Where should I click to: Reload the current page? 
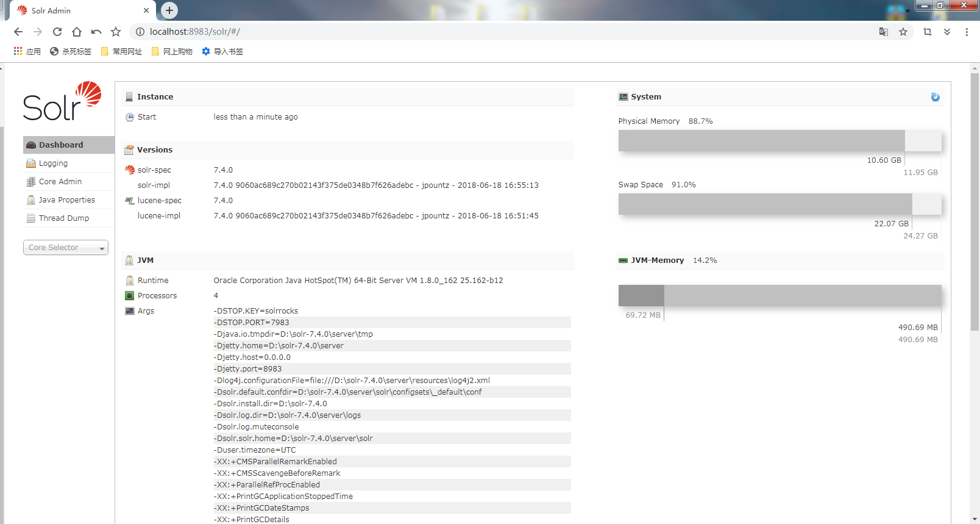[57, 32]
